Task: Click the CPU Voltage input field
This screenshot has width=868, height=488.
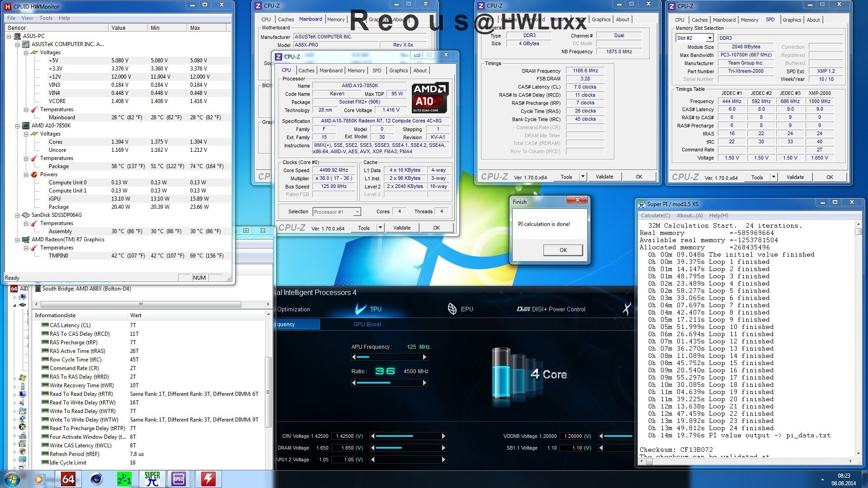Action: 344,436
